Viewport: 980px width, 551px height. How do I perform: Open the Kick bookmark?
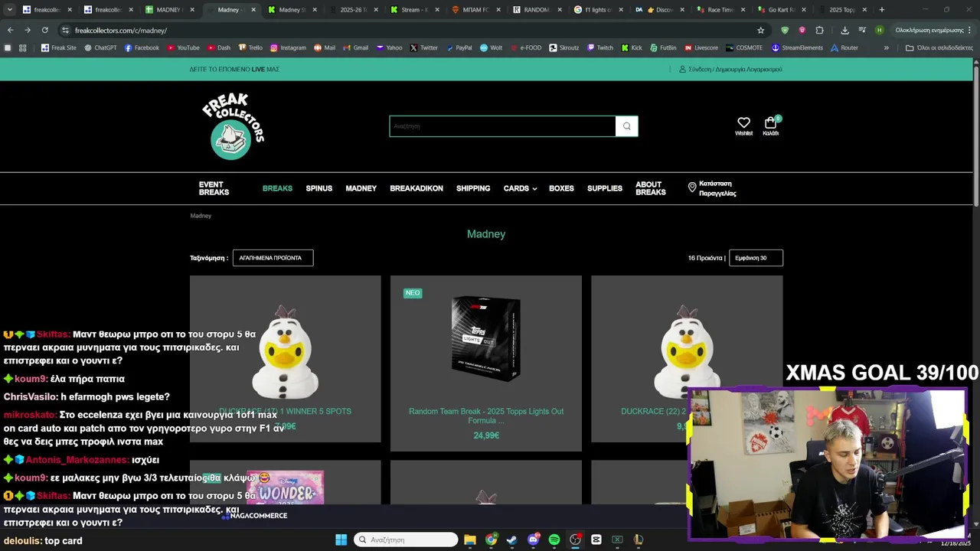tap(632, 47)
